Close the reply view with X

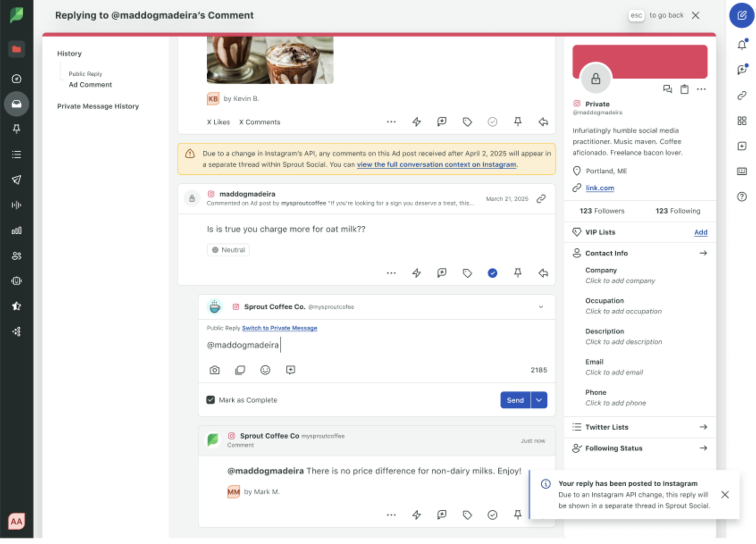(696, 16)
